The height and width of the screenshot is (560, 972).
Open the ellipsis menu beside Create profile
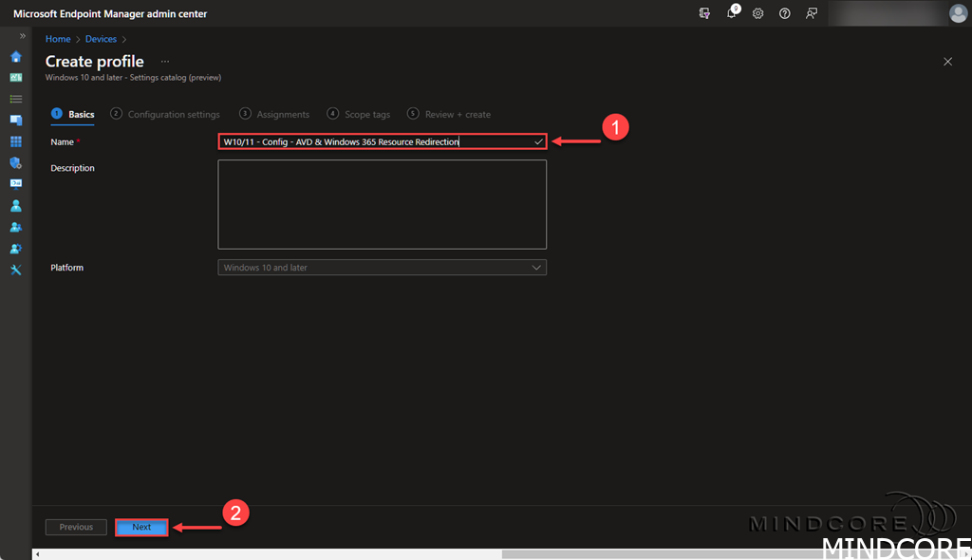click(x=165, y=62)
